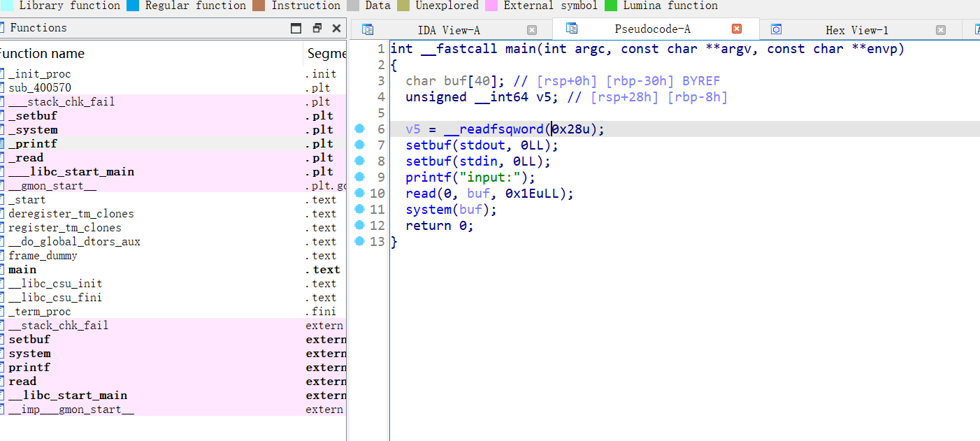Image resolution: width=980 pixels, height=441 pixels.
Task: Toggle breakpoint dot on line 11
Action: pos(359,209)
